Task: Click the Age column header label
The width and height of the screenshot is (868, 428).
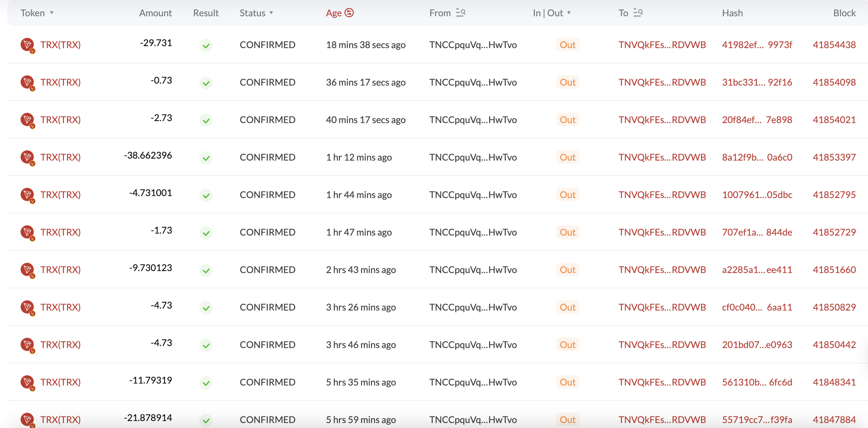Action: click(334, 13)
